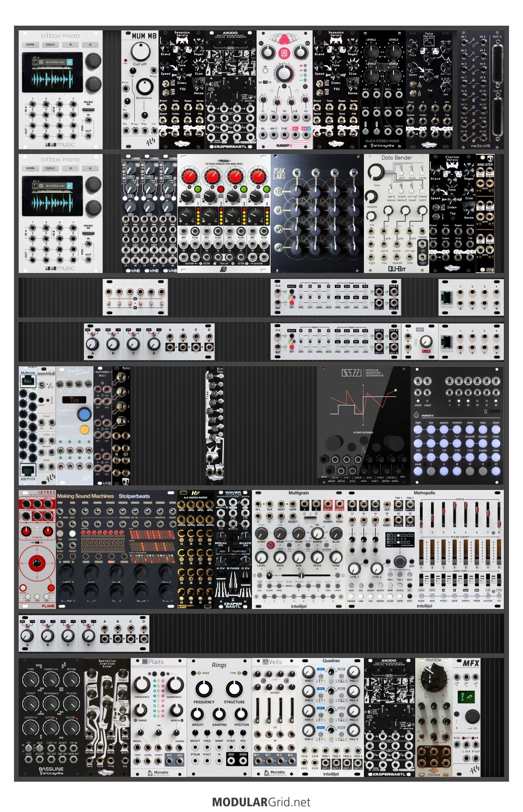Select the 4x4 Switch Matrix module
This screenshot has width=523, height=812.
[196, 549]
